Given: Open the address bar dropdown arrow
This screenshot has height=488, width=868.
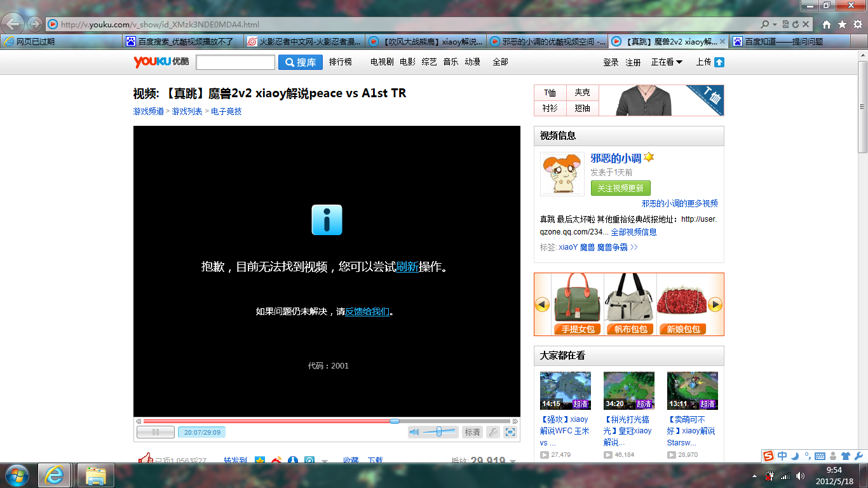Looking at the screenshot, I should point(775,24).
